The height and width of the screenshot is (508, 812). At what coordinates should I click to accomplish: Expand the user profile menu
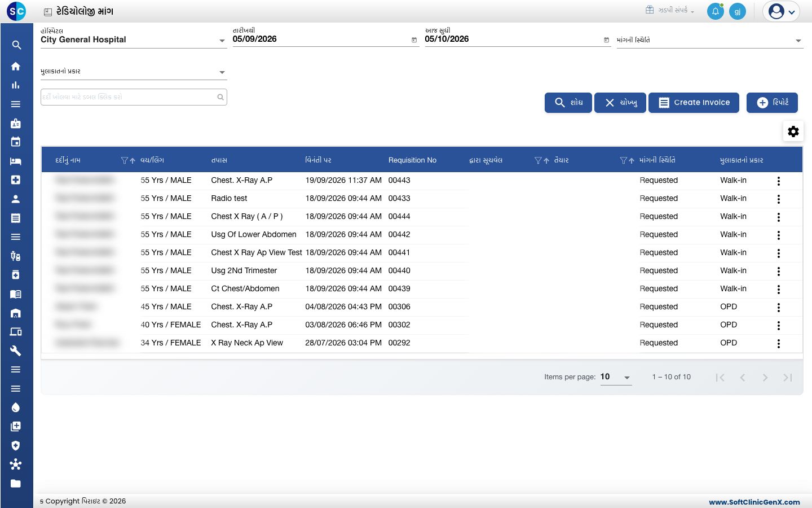(782, 11)
